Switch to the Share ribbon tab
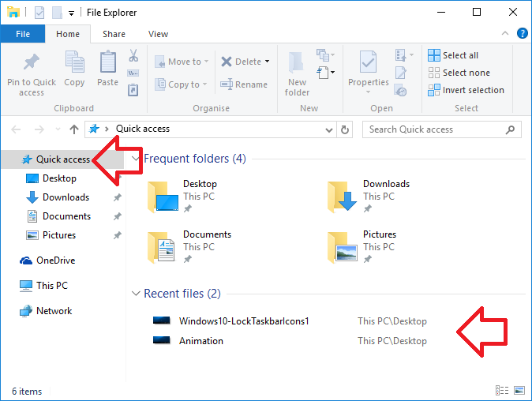Image resolution: width=532 pixels, height=401 pixels. [114, 34]
